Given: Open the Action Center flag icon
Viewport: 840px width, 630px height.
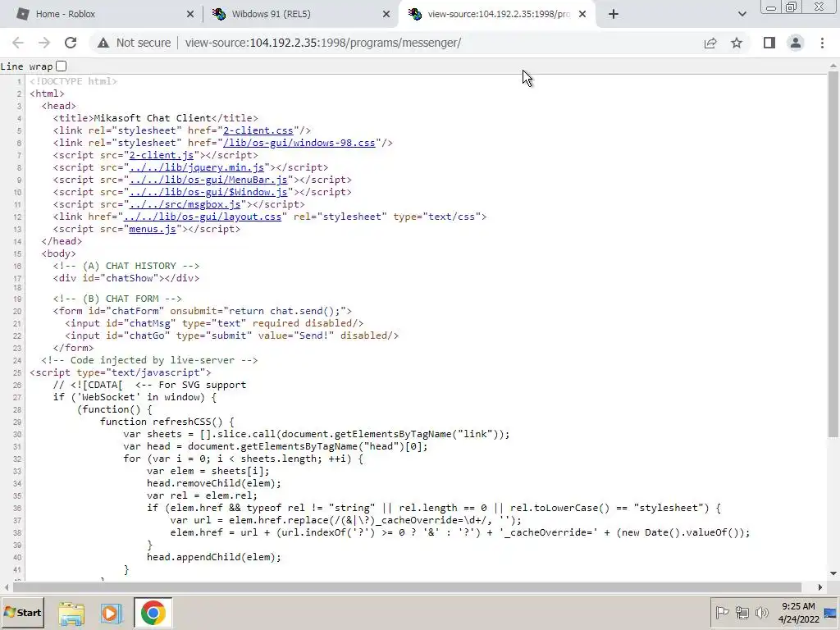Looking at the screenshot, I should click(723, 612).
